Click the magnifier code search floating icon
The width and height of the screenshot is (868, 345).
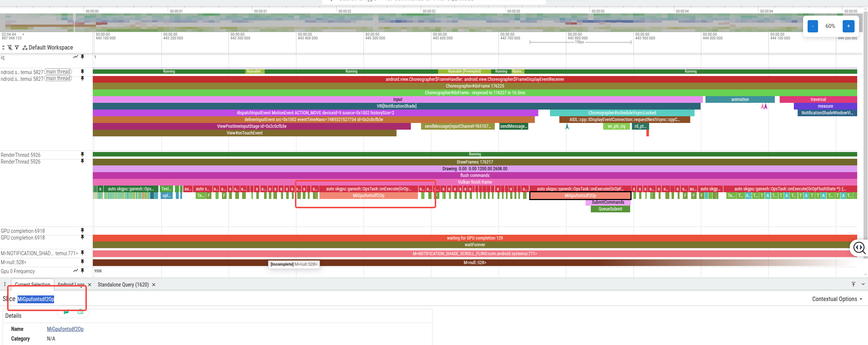point(859,248)
